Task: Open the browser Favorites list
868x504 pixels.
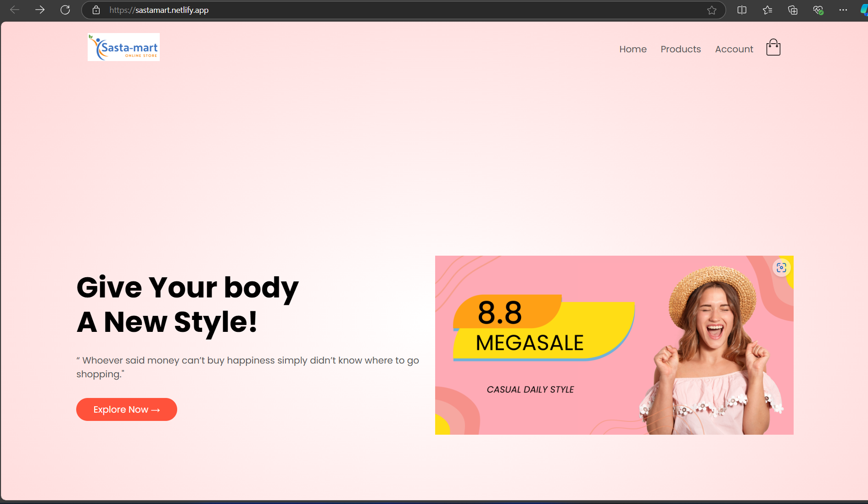Action: click(x=767, y=10)
